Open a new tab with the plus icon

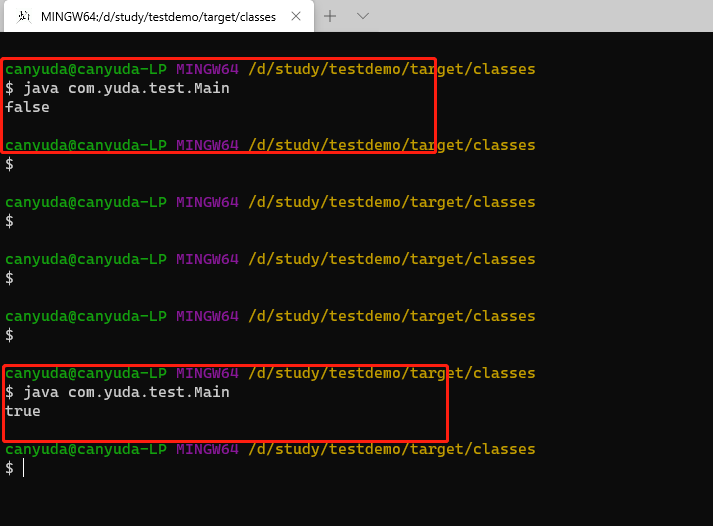coord(330,16)
